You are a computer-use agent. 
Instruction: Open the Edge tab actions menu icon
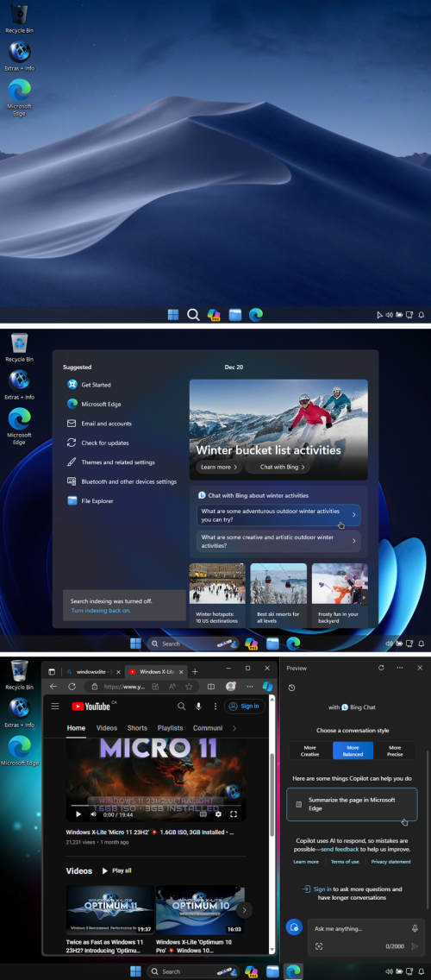[x=52, y=672]
